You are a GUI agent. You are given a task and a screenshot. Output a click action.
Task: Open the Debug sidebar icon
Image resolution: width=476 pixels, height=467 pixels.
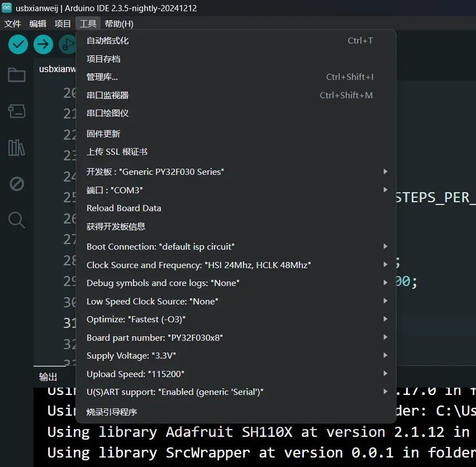[x=17, y=184]
